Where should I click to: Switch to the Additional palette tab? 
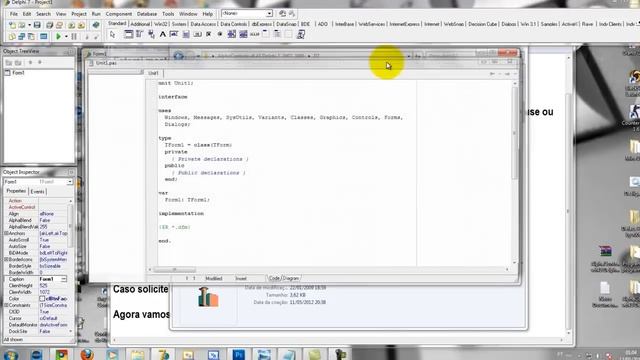pos(140,24)
